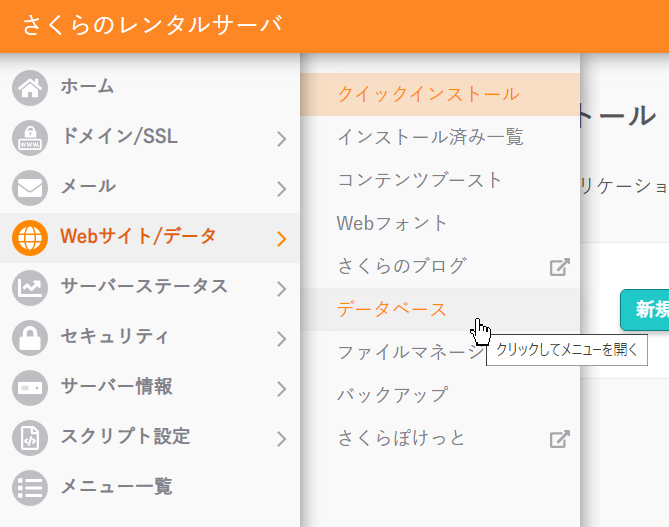This screenshot has height=527, width=669.
Task: Select the Webサイト/データ sidebar label
Action: (x=138, y=236)
